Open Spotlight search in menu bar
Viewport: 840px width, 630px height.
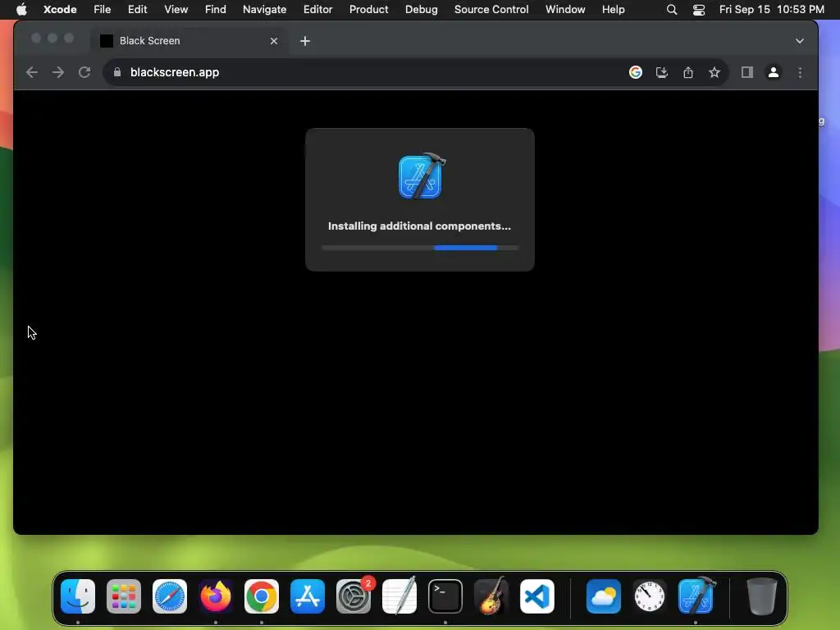pyautogui.click(x=671, y=9)
